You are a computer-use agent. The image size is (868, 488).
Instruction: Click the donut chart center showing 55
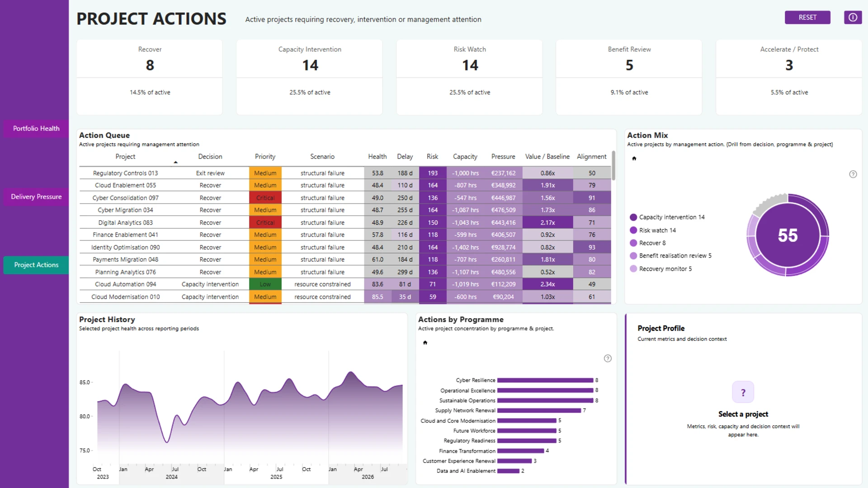tap(788, 235)
